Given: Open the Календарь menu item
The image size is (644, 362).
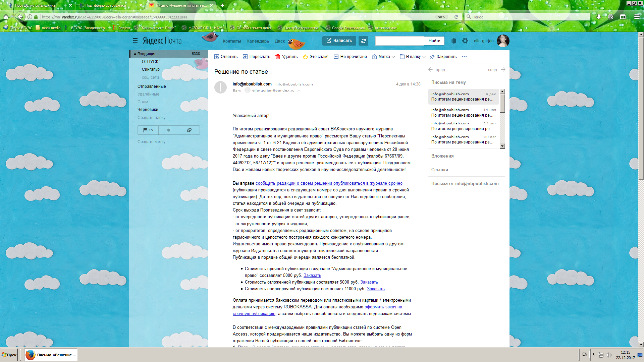Looking at the screenshot, I should (x=258, y=41).
